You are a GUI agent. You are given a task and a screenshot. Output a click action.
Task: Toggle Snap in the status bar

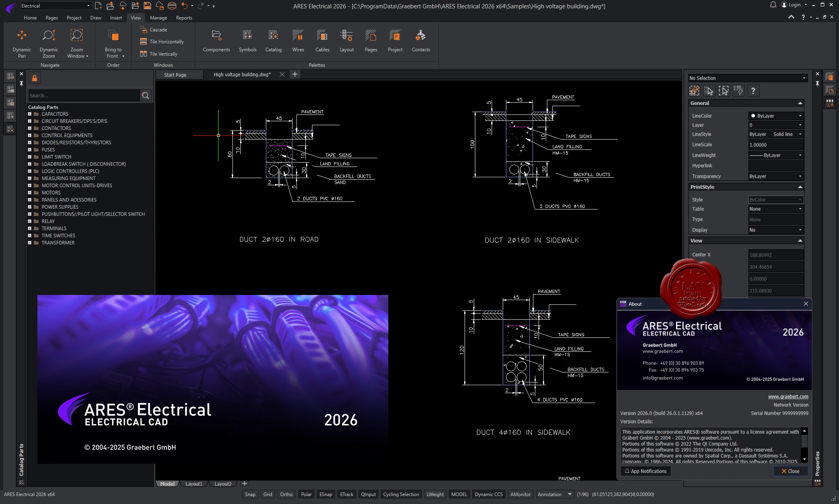[x=250, y=494]
